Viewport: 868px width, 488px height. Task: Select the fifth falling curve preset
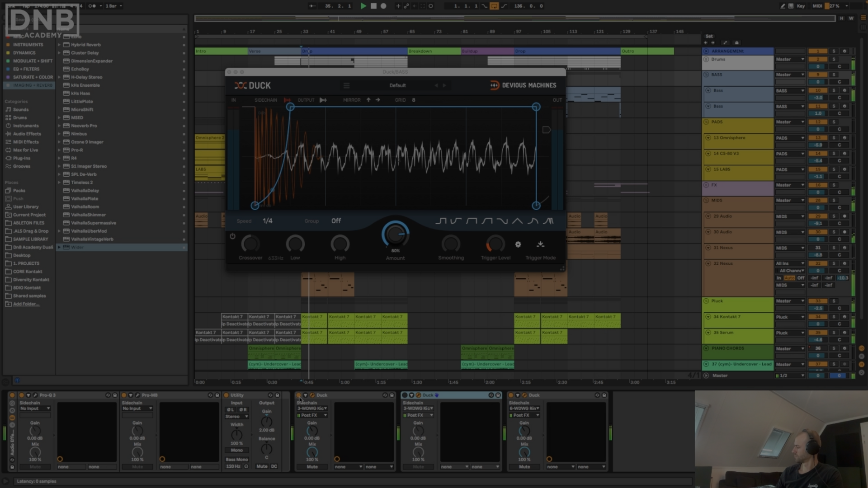pos(502,221)
